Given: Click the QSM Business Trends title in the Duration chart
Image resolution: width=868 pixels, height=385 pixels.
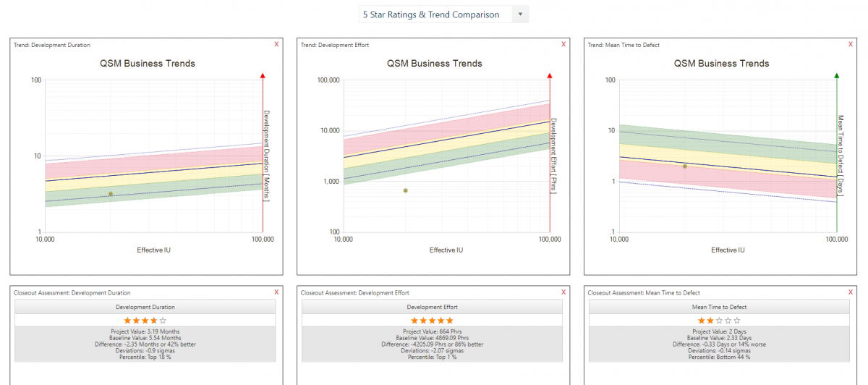Looking at the screenshot, I should (x=147, y=64).
